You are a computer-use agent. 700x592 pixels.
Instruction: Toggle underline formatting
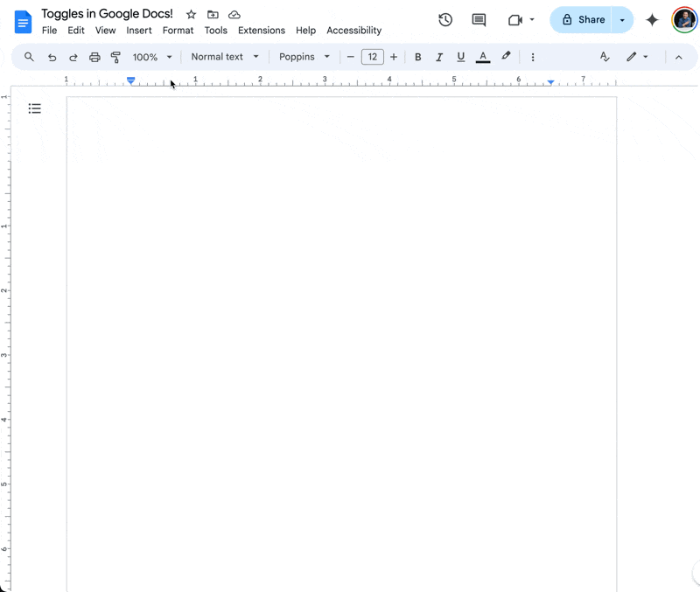(x=461, y=57)
